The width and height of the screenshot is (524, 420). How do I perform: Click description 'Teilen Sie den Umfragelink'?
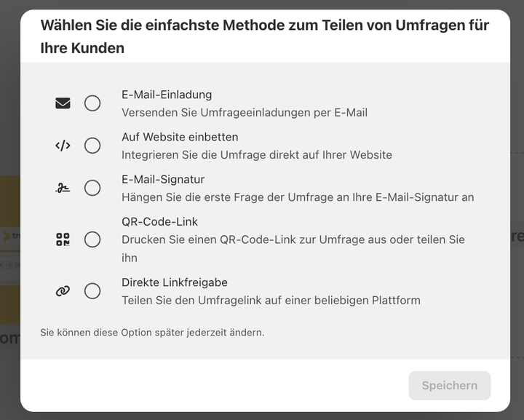pyautogui.click(x=271, y=301)
